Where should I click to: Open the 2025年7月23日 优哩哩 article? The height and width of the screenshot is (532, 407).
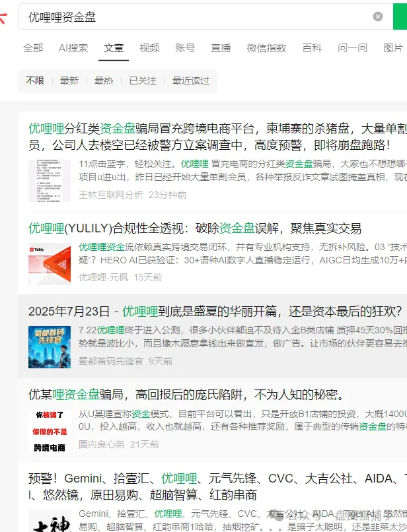click(x=224, y=311)
